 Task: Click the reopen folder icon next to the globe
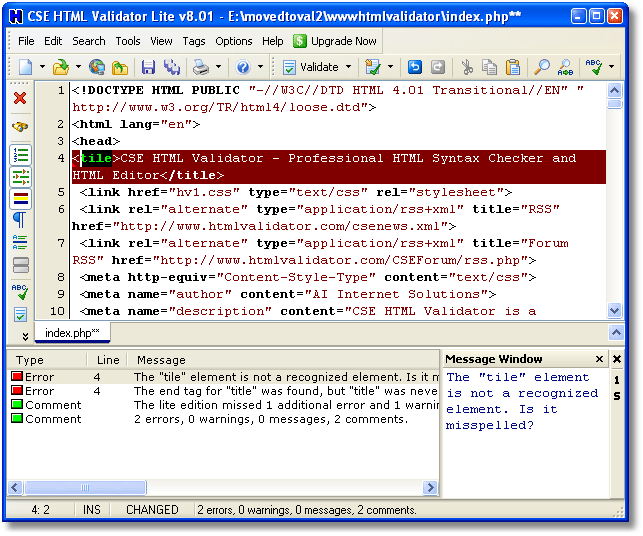(120, 67)
